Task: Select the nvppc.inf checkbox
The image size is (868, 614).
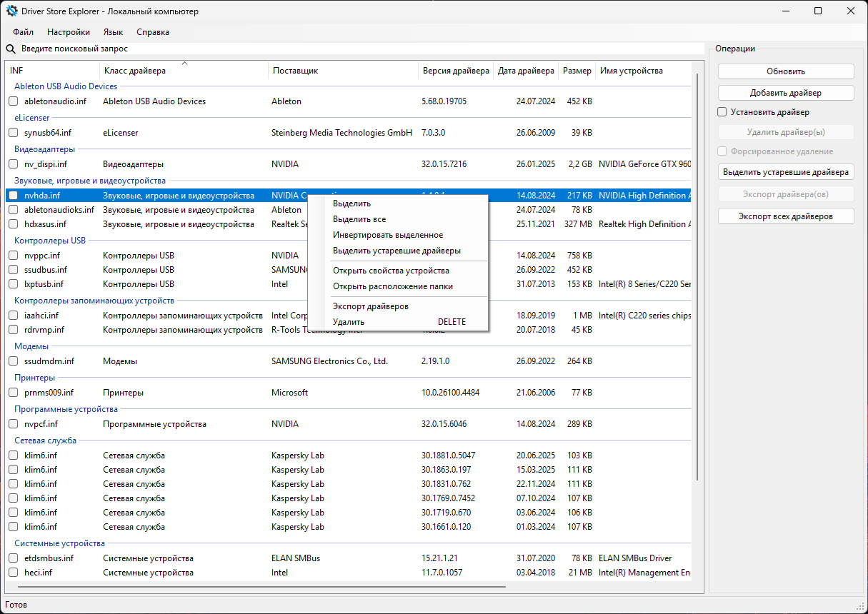Action: [14, 256]
